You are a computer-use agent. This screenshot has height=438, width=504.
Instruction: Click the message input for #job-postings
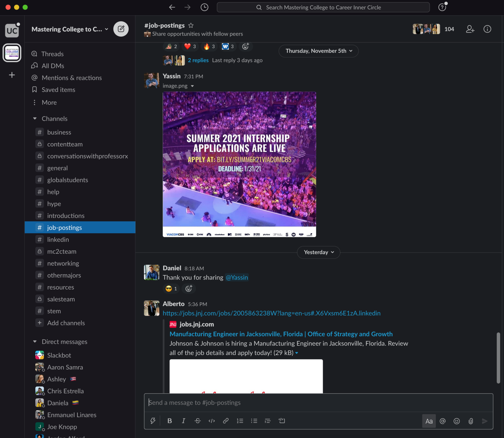(x=318, y=403)
